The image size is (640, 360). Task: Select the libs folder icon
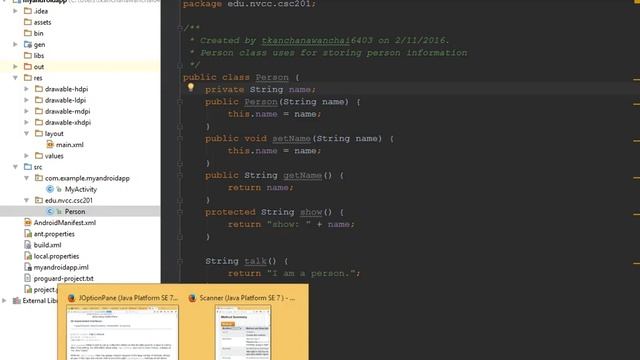click(x=28, y=56)
